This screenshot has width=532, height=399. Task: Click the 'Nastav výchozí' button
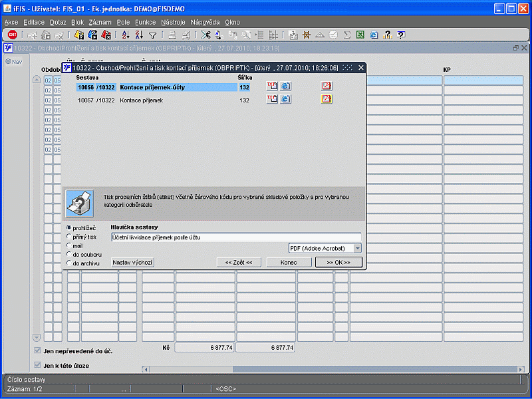click(x=132, y=263)
